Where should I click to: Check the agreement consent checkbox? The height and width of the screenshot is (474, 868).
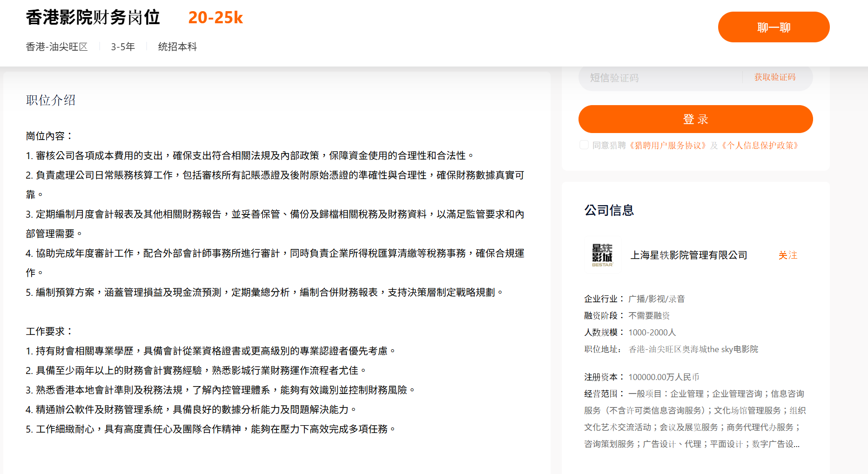[584, 145]
